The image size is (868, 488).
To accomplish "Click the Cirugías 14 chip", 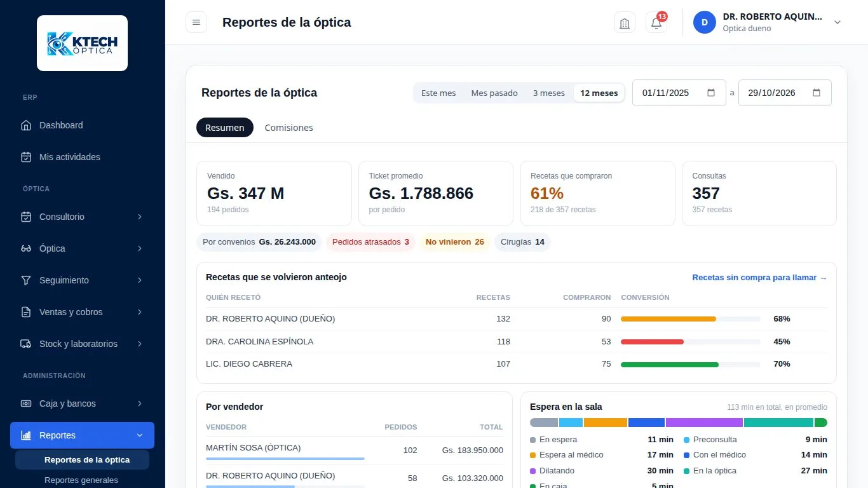I will click(522, 242).
